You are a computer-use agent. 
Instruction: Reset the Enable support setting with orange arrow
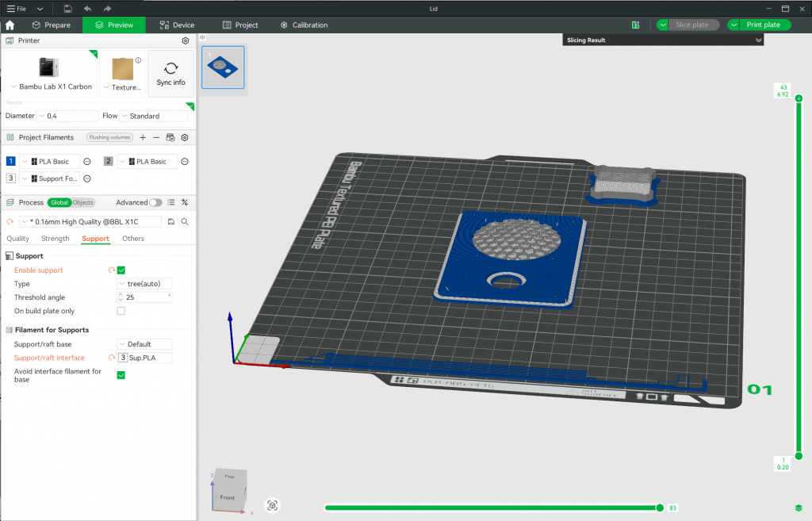coord(111,270)
